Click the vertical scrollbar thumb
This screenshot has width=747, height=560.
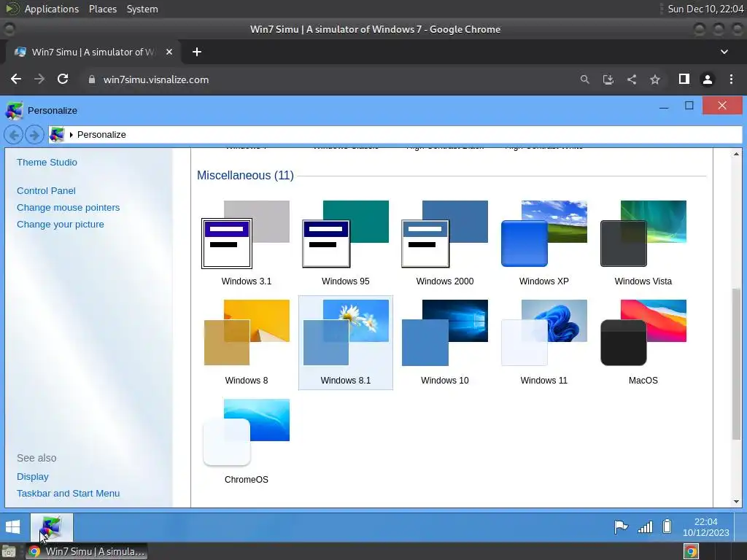(x=737, y=365)
